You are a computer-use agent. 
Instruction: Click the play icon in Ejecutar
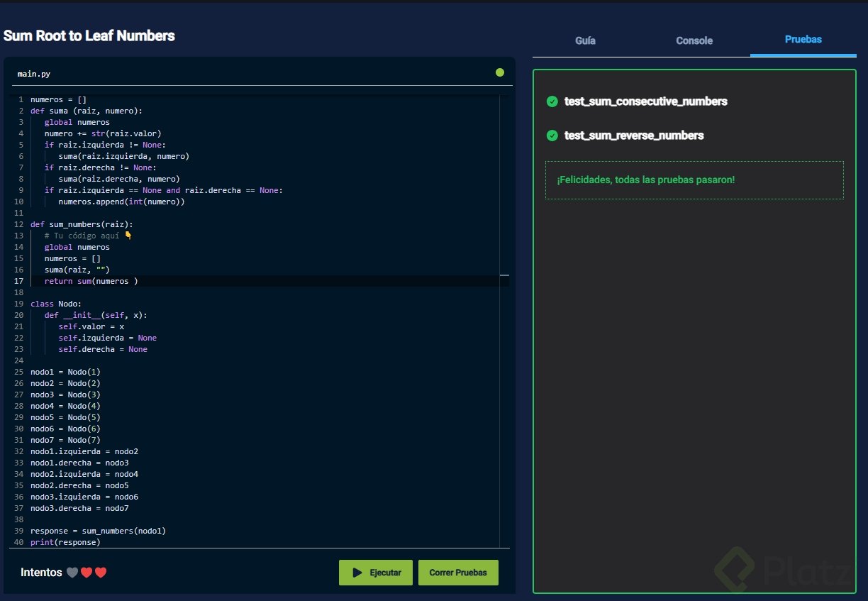[x=357, y=573]
